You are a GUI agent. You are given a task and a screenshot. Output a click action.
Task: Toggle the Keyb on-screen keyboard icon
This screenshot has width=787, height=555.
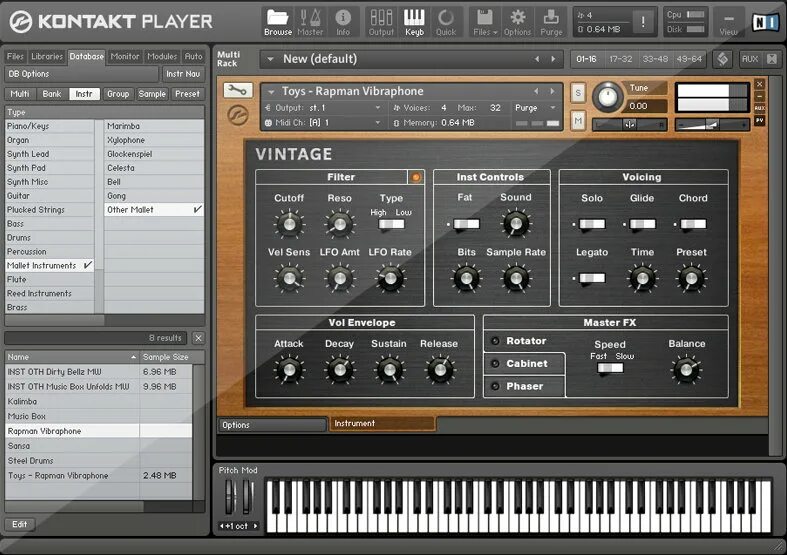click(415, 18)
